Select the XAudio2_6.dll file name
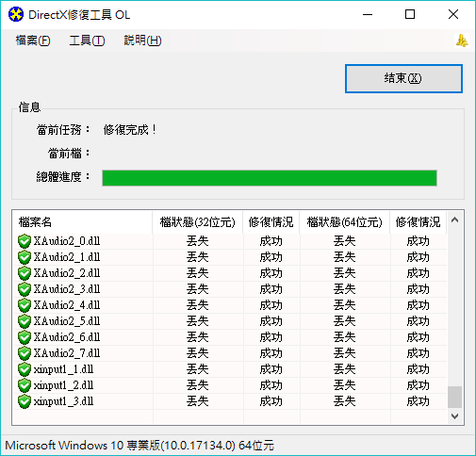Screen dimensions: 476x456 tap(67, 337)
